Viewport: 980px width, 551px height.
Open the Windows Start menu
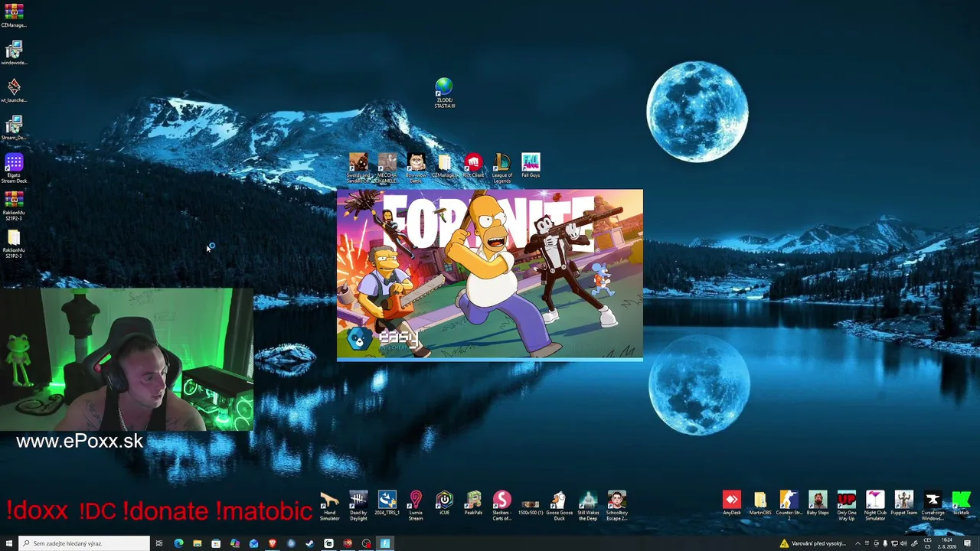(x=9, y=543)
